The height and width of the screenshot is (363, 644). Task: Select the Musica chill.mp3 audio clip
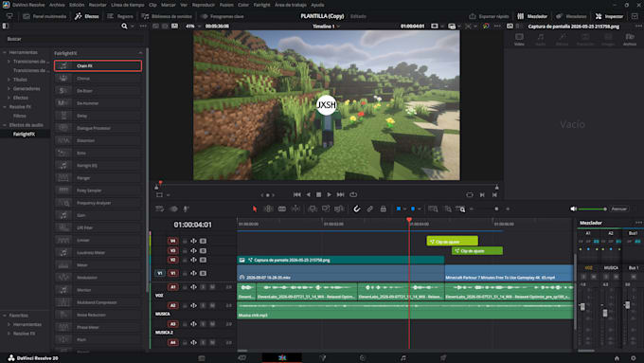tap(405, 310)
